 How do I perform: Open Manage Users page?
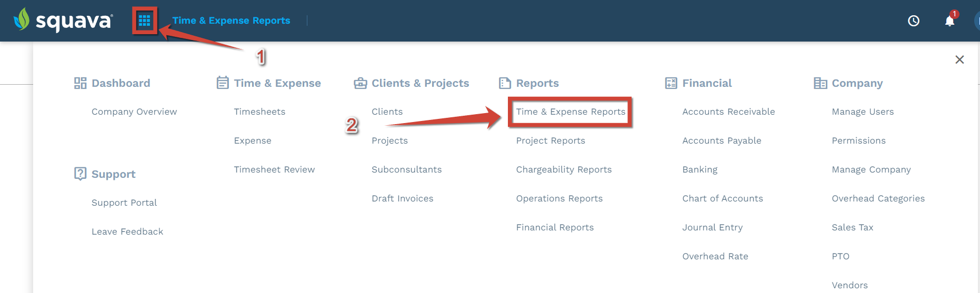click(863, 112)
